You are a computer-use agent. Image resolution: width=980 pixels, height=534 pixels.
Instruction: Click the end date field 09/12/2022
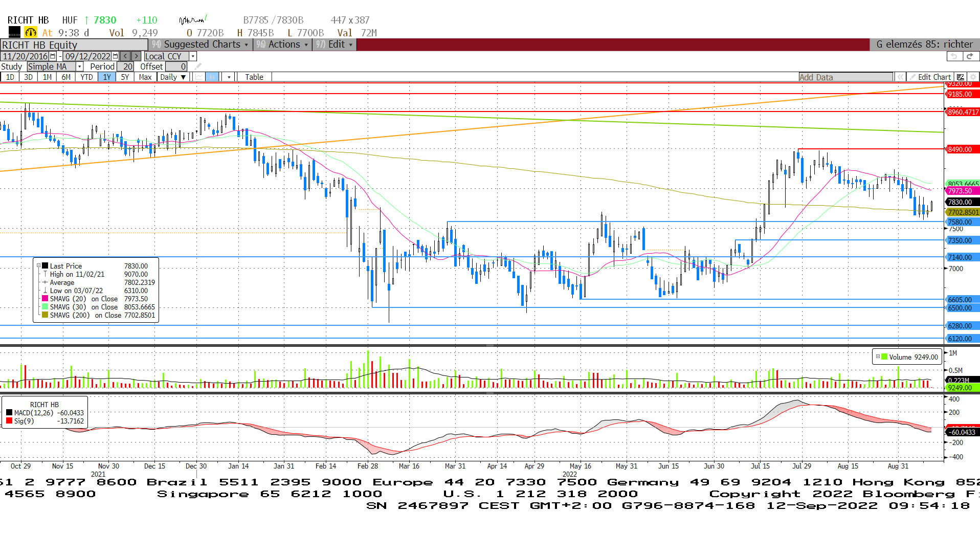[x=87, y=56]
